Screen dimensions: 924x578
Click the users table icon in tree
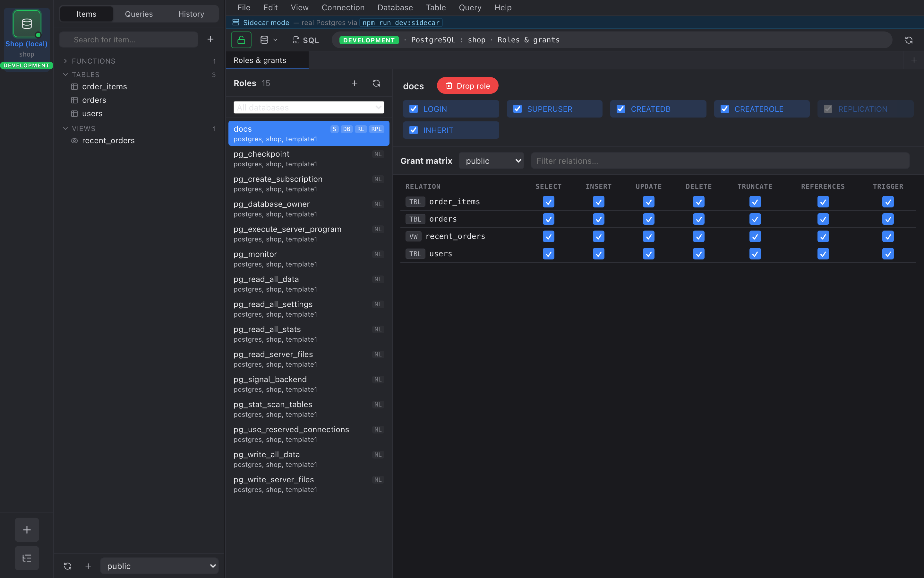point(74,114)
